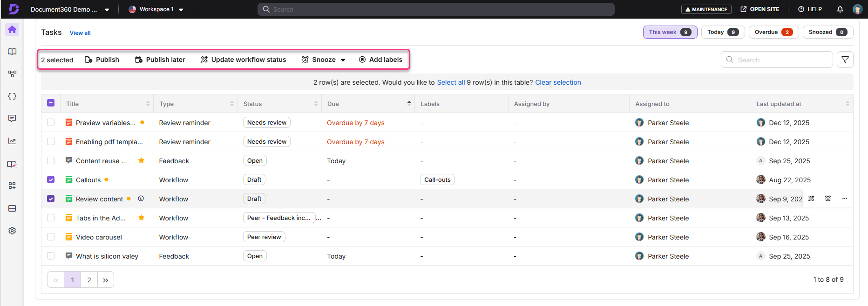Screen dimensions: 868x306
Task: Click OPEN SITE link
Action: (x=759, y=9)
